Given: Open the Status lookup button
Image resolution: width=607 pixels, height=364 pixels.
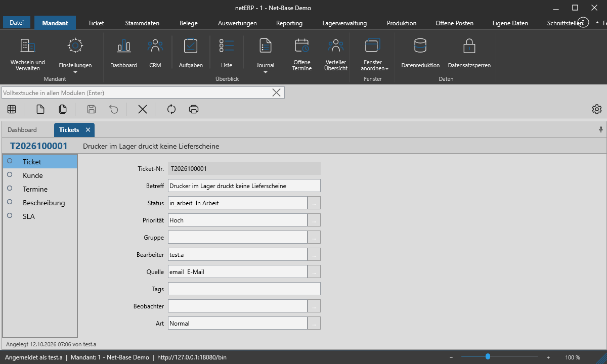Looking at the screenshot, I should pos(314,203).
